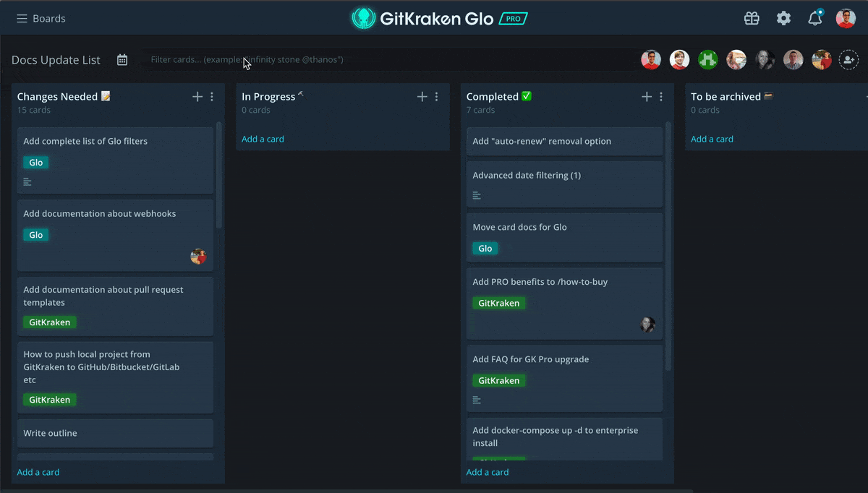Open card about pull request templates
Viewport: 868px width, 493px height.
[115, 306]
